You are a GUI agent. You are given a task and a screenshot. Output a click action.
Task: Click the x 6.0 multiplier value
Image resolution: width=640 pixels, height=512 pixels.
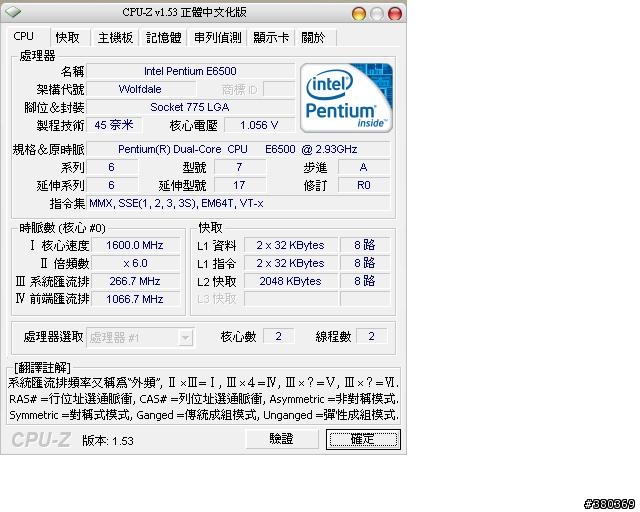[x=136, y=263]
